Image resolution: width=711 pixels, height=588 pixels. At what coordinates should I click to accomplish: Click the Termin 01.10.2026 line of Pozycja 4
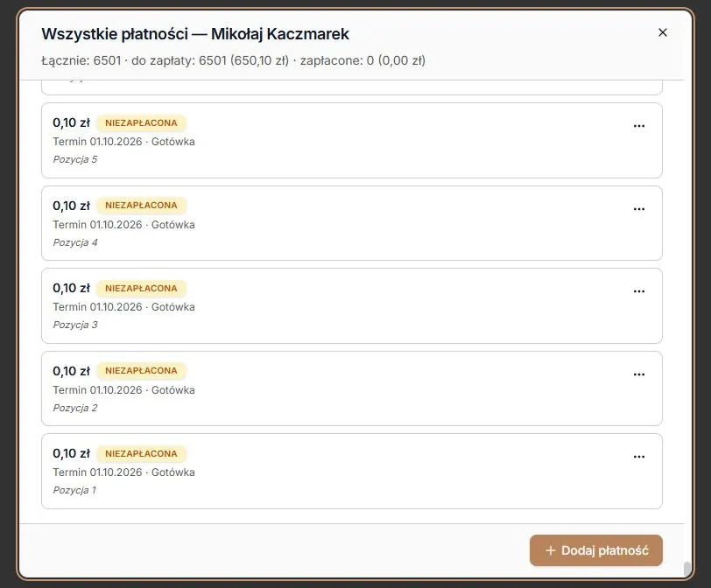click(123, 225)
